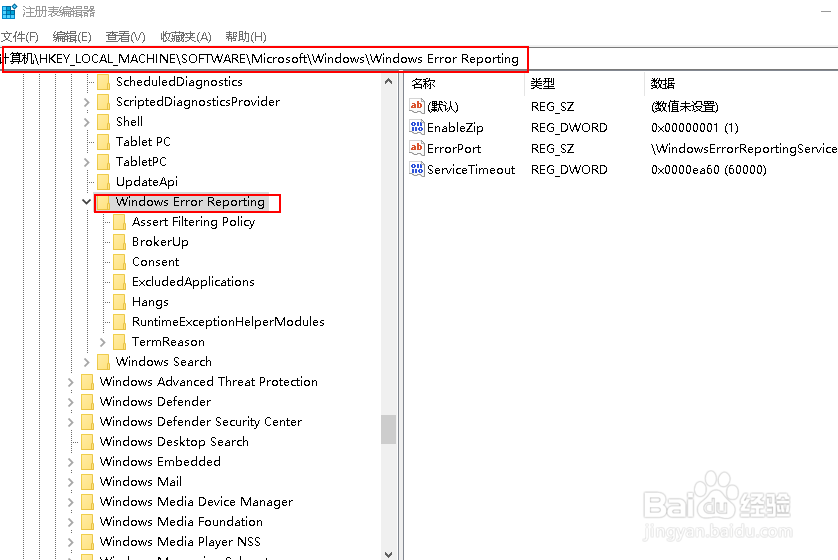The width and height of the screenshot is (838, 560).
Task: Click the 0x00000001 (1) data cell
Action: [695, 128]
